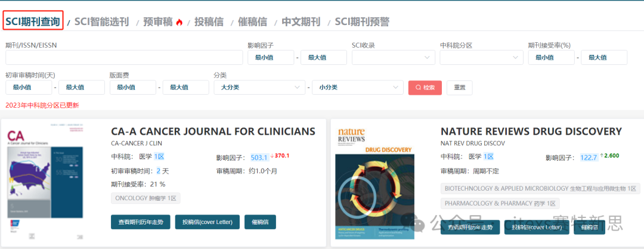Screen dimensions: 644x249
Task: Click the Nature Reviews 医学 1区 label
Action: tap(481, 156)
